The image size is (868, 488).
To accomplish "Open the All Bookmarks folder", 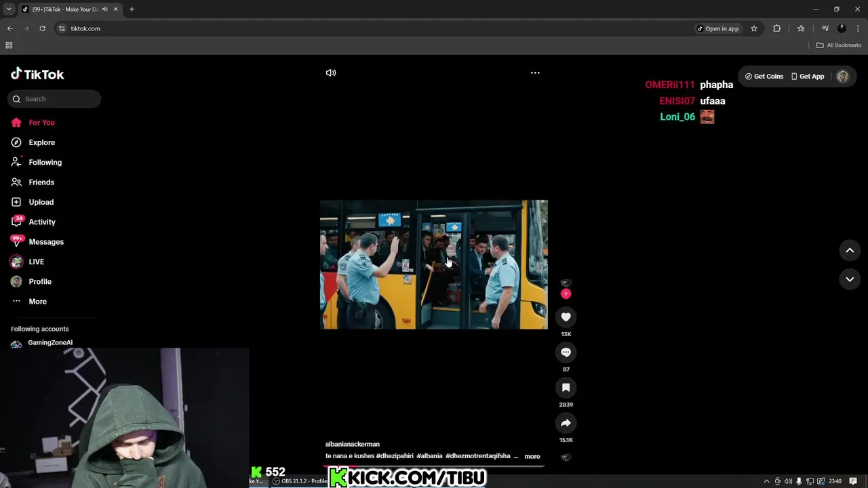I will click(x=839, y=45).
